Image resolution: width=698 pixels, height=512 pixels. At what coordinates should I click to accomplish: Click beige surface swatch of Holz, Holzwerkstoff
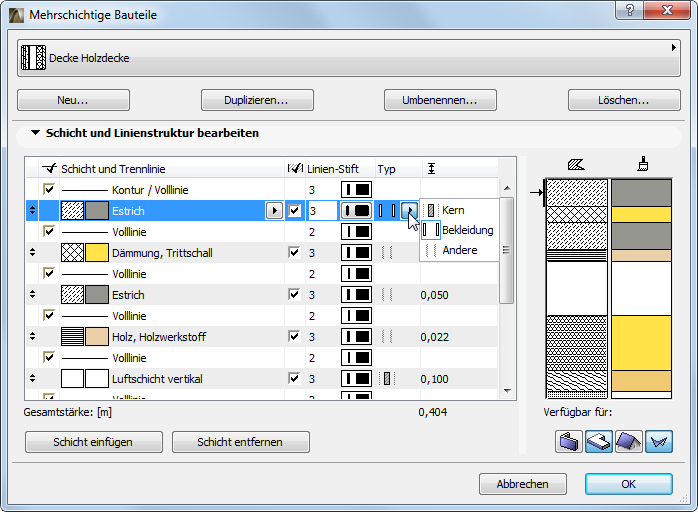tap(97, 337)
